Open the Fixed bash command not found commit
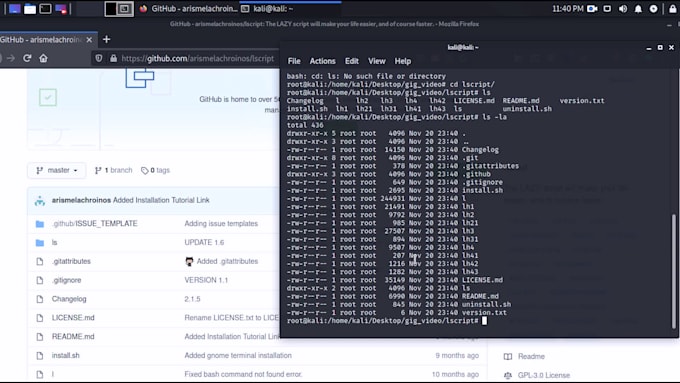The image size is (680, 383). tap(243, 374)
